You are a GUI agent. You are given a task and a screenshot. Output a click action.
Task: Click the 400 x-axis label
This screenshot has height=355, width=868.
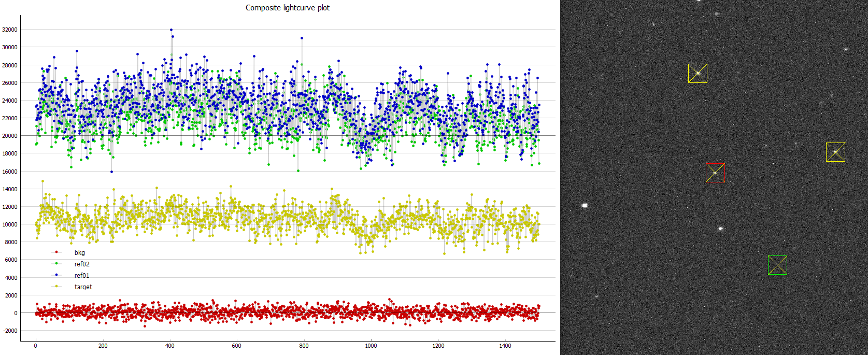pyautogui.click(x=170, y=346)
